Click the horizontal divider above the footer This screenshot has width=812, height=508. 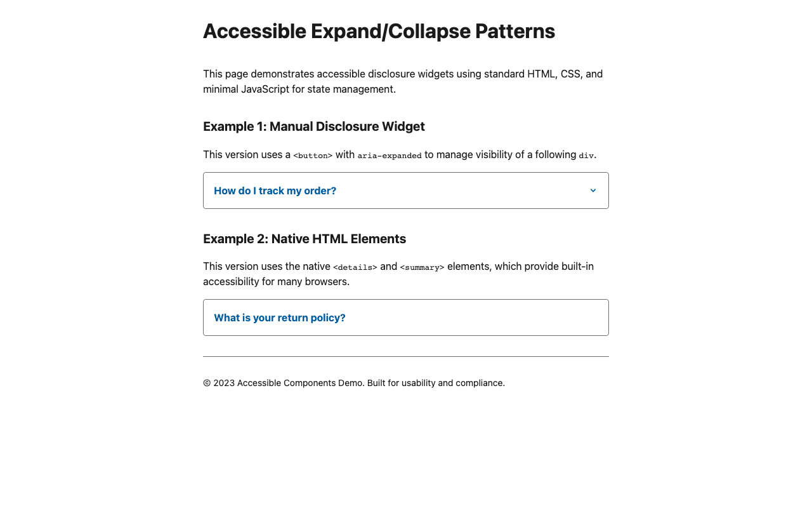coord(406,356)
